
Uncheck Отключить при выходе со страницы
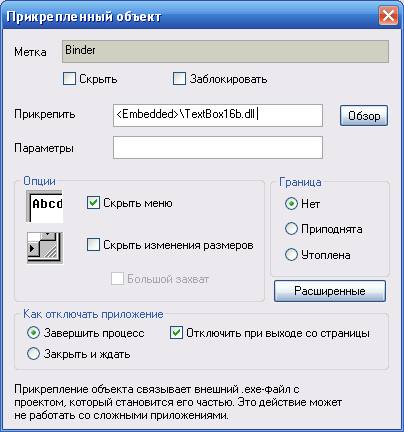coord(176,333)
